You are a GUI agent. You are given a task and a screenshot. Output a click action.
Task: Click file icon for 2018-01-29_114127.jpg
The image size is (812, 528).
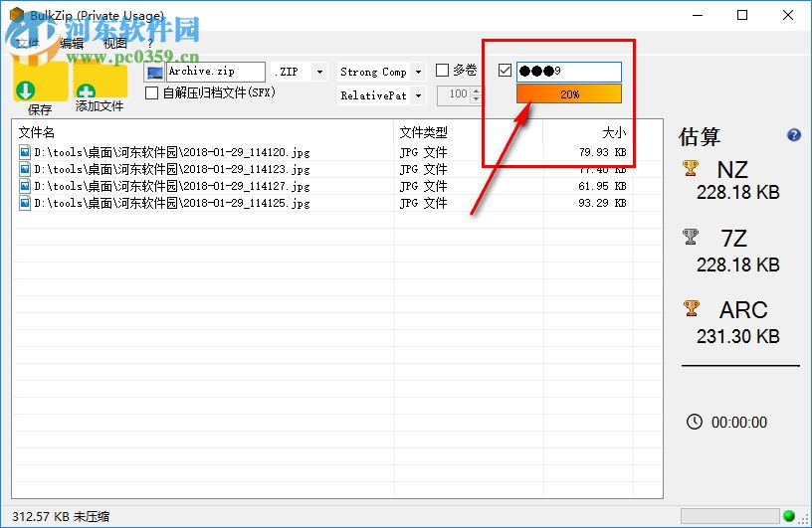point(24,186)
